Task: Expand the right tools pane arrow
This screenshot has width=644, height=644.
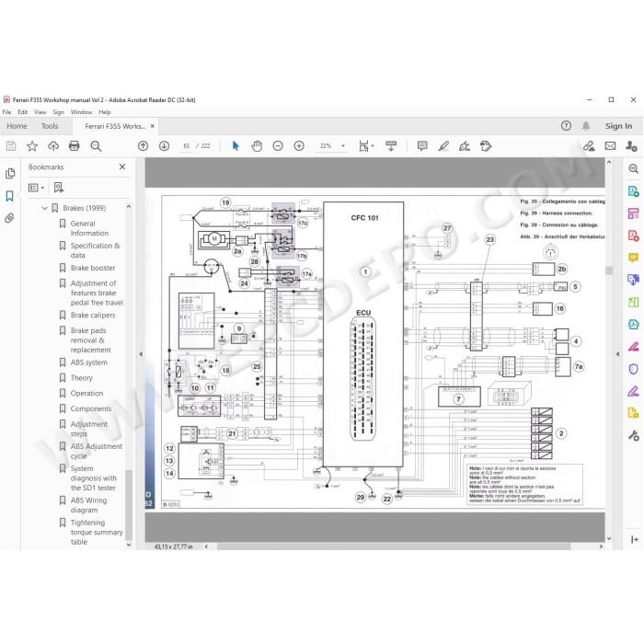Action: 634,540
